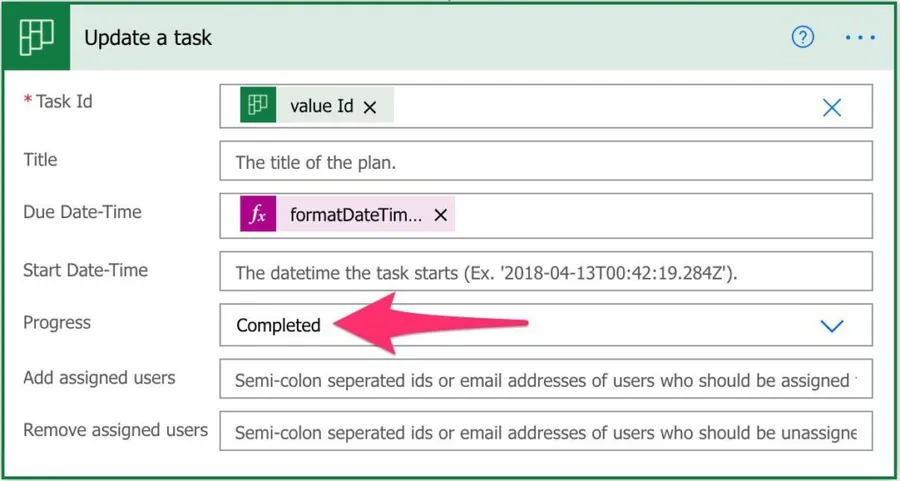The image size is (900, 481).
Task: Click the Progress field label
Action: 57,323
